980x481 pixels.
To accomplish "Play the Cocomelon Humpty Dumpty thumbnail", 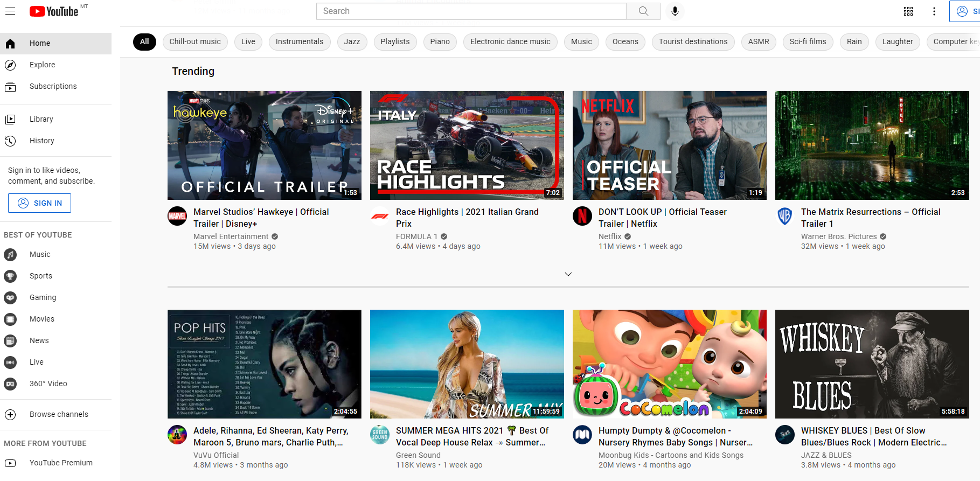I will 670,364.
